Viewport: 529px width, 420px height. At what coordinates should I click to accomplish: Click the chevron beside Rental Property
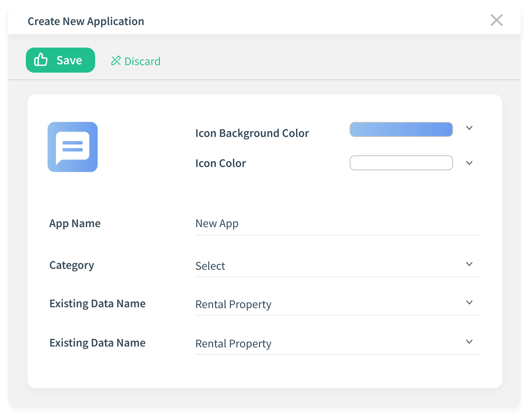[469, 302]
